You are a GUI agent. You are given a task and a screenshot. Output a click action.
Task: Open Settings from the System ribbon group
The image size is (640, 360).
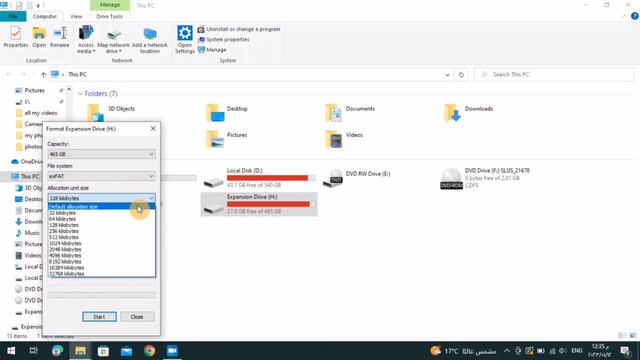[184, 39]
